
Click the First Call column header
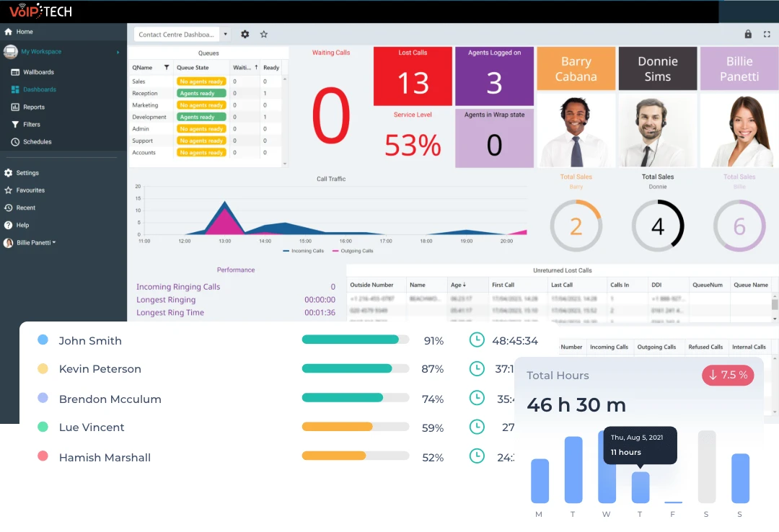[x=503, y=285]
